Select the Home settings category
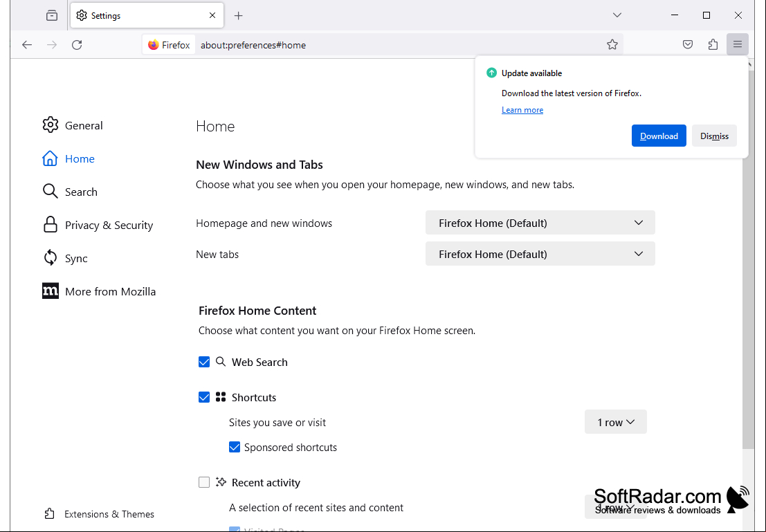 tap(80, 158)
